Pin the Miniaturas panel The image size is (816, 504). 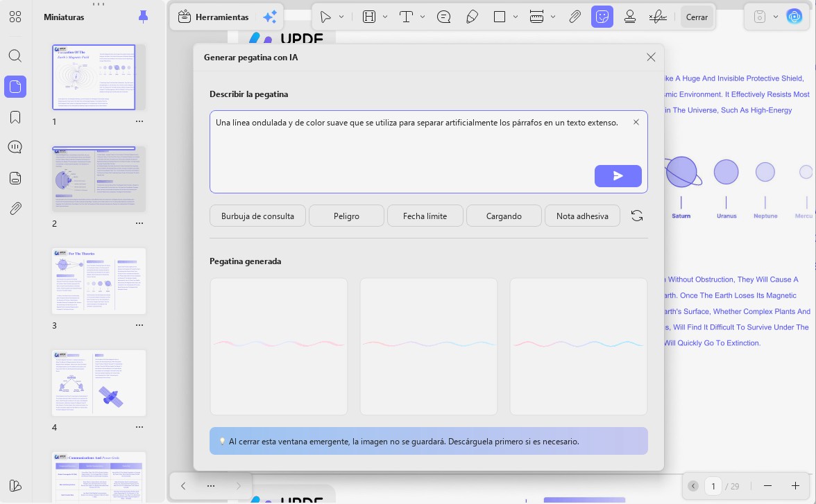point(143,17)
